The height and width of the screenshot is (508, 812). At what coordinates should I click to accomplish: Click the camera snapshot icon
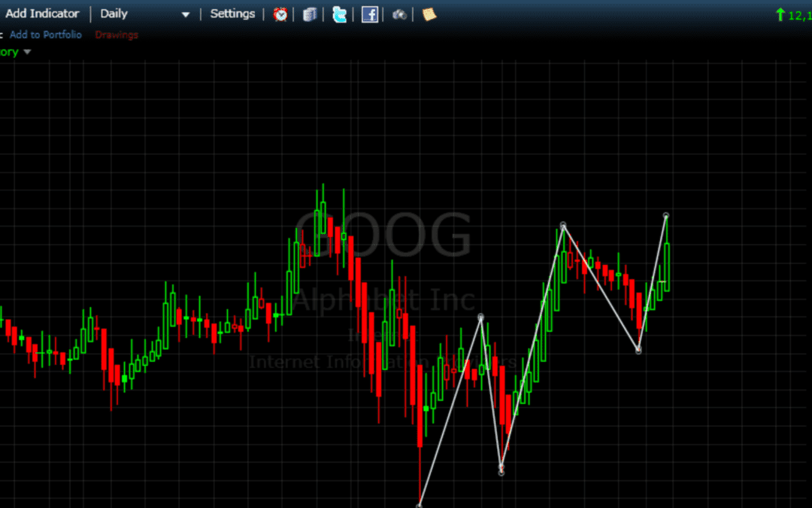click(399, 14)
